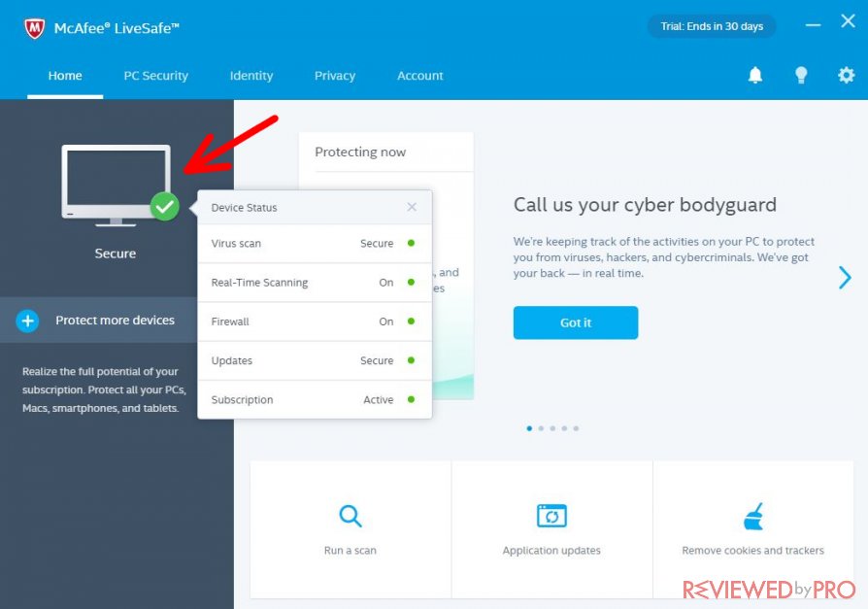Open the Privacy tab

335,76
